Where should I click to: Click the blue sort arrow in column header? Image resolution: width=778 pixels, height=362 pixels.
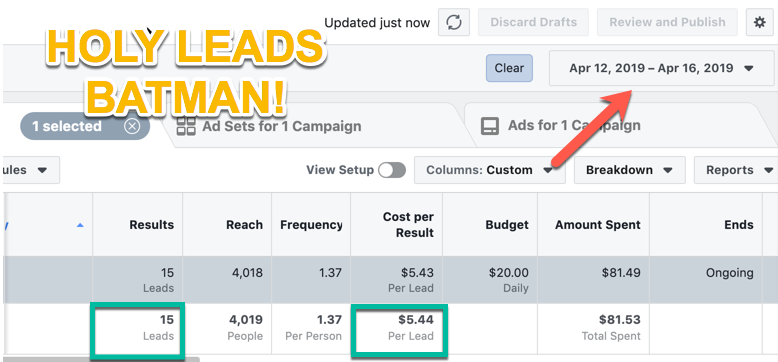coord(80,225)
